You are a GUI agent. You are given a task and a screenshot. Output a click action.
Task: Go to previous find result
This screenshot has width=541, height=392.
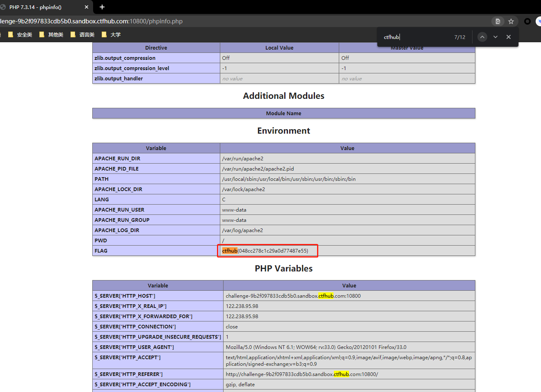[x=482, y=37]
